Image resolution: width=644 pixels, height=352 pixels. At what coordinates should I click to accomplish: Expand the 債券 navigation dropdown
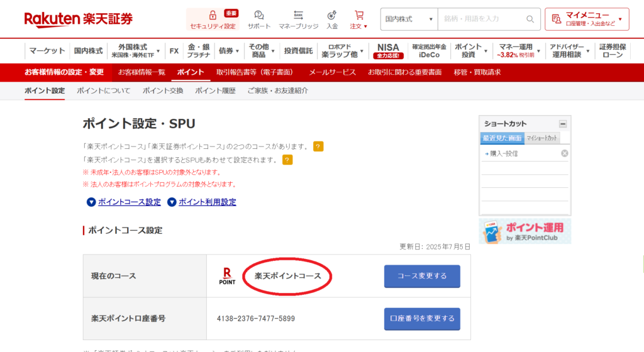click(229, 51)
